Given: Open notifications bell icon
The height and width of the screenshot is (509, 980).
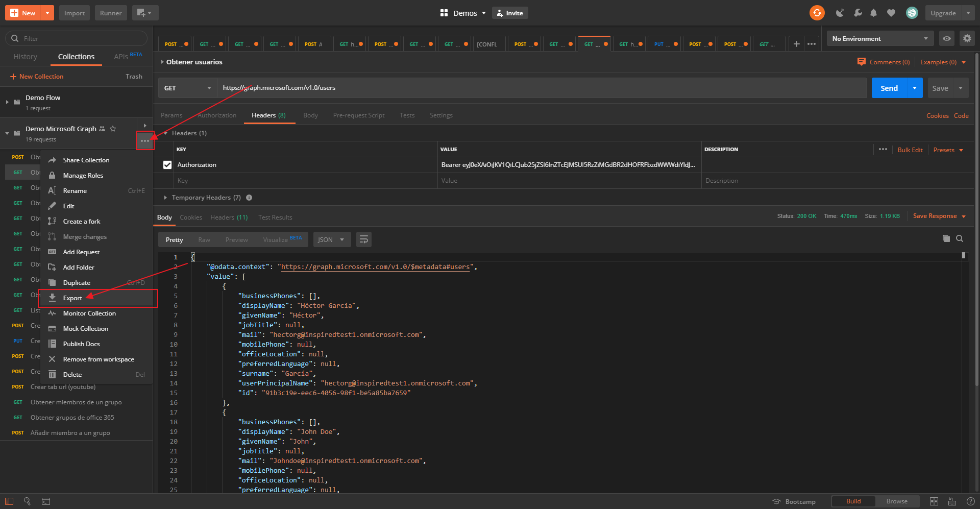Looking at the screenshot, I should tap(874, 13).
